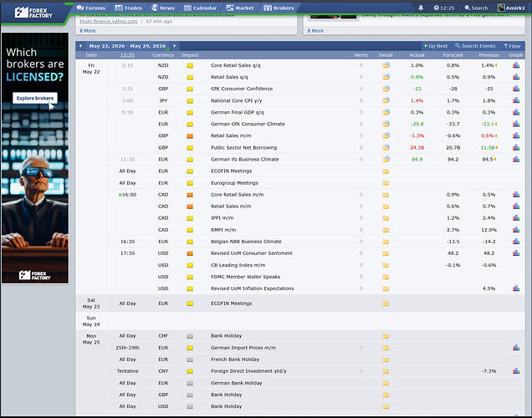Image resolution: width=532 pixels, height=418 pixels.
Task: Click orange impact icon for Revised UoM Consumer Sentiment
Action: click(x=190, y=253)
